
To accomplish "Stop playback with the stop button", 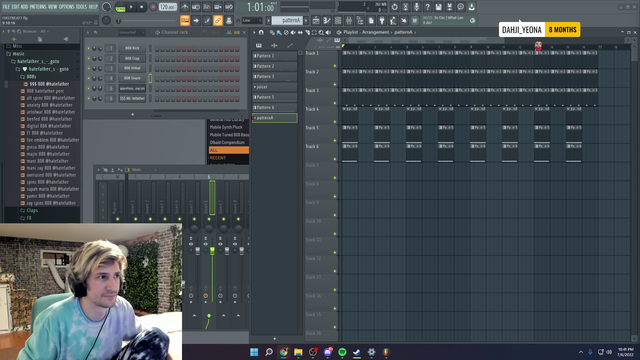I will tap(141, 7).
